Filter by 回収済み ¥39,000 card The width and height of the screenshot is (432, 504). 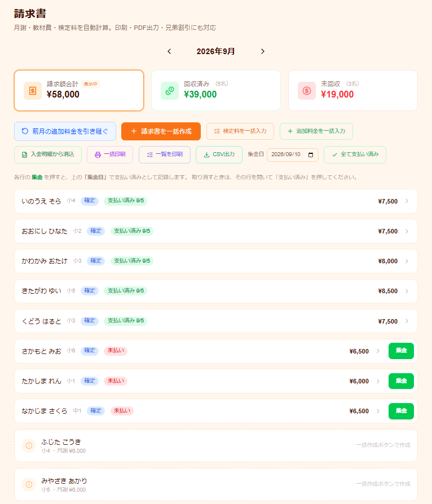point(216,91)
